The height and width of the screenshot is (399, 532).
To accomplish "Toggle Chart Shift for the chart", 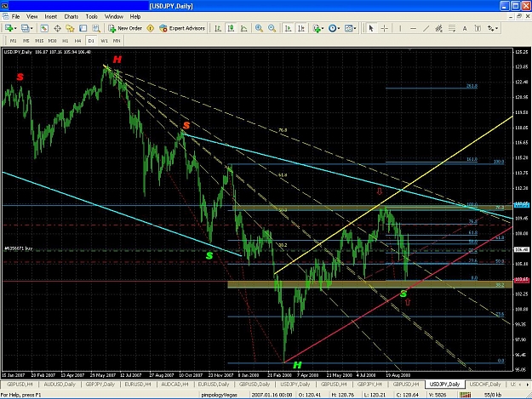I will (301, 28).
